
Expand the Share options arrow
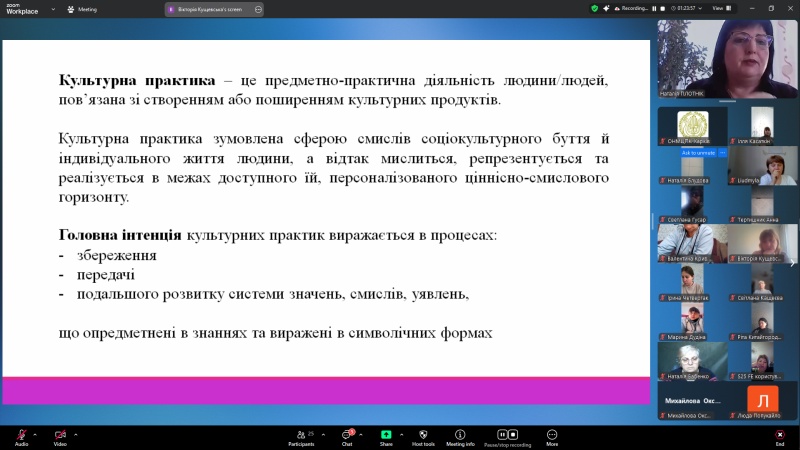[x=401, y=434]
